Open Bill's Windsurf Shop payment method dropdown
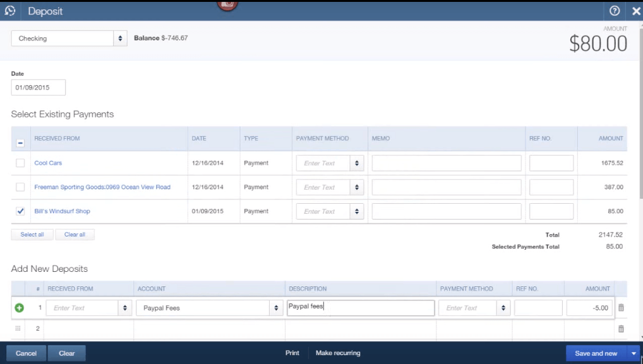The height and width of the screenshot is (364, 643). pos(357,211)
